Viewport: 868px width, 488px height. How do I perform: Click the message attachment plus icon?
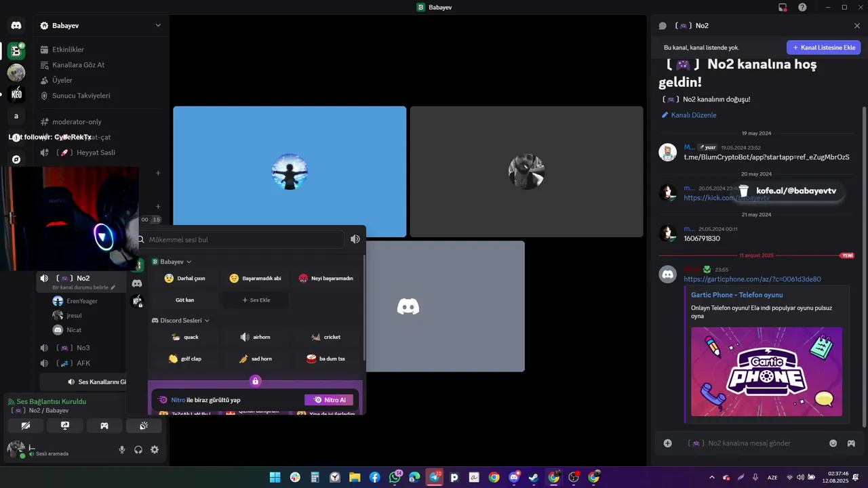pyautogui.click(x=667, y=443)
